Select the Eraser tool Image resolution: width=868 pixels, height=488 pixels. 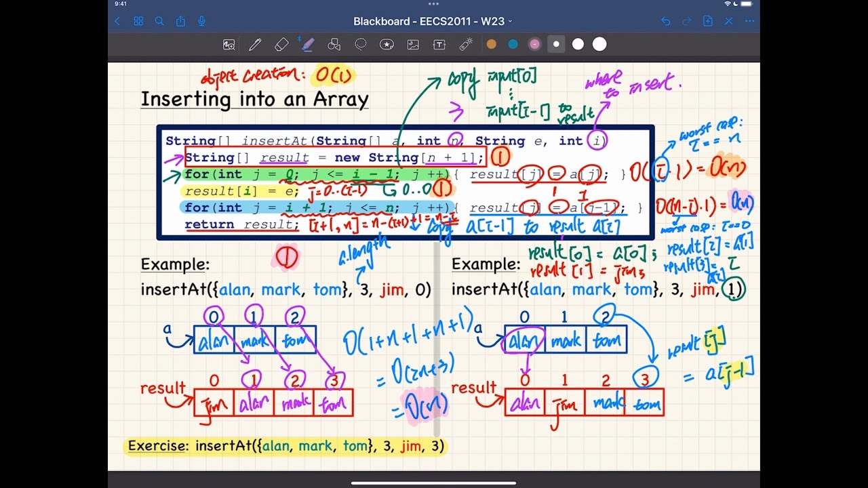click(x=281, y=45)
